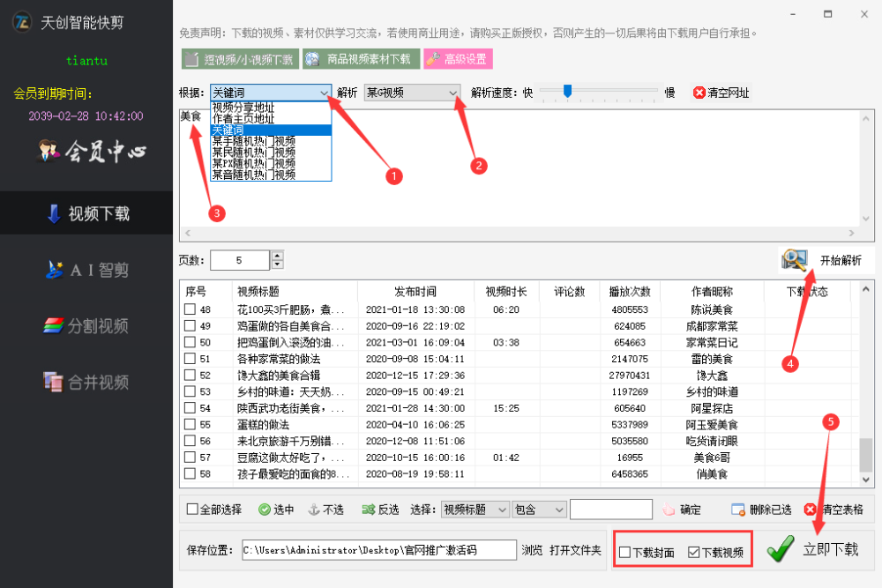Screen dimensions: 882x588
Task: Open 会员中心 member center
Action: tap(92, 151)
